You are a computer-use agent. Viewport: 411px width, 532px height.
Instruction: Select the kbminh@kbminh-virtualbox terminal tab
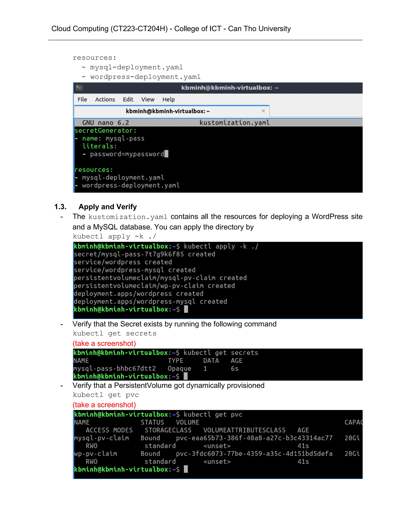click(x=168, y=111)
